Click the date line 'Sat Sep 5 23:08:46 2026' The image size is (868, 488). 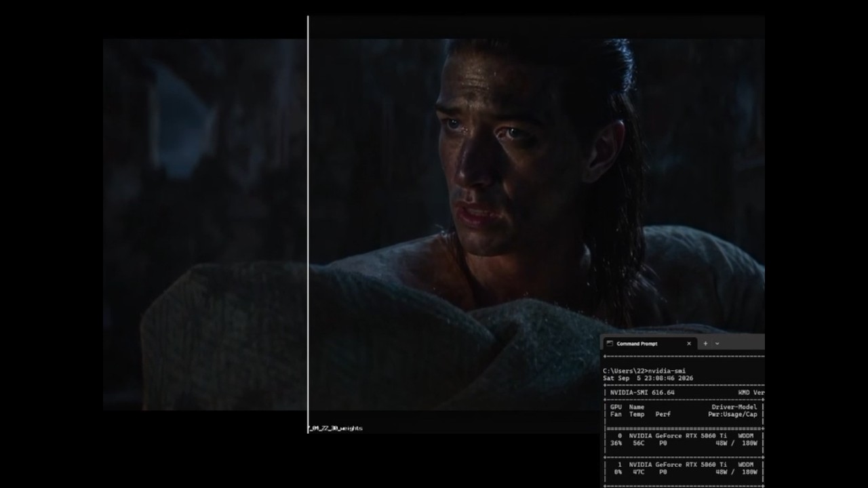tap(648, 378)
